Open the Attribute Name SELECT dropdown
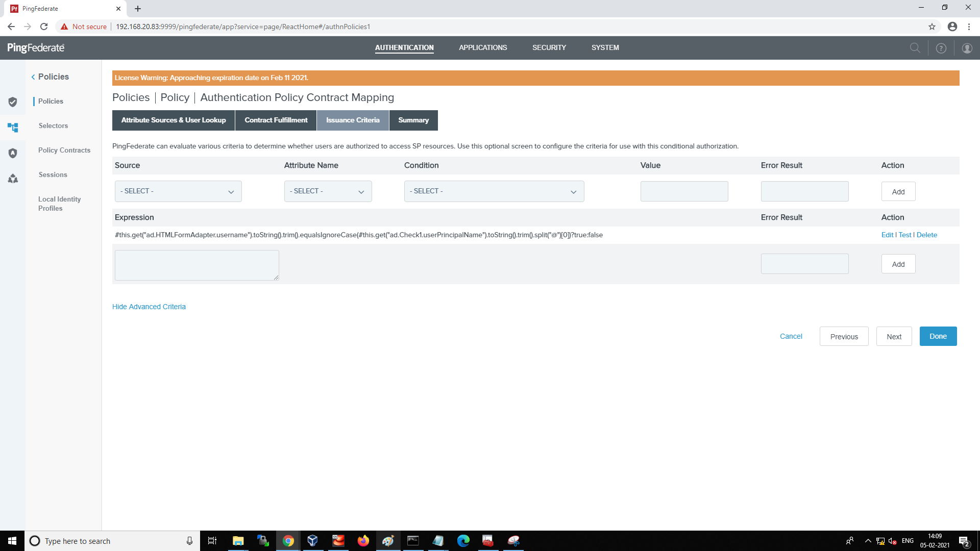The height and width of the screenshot is (551, 980). point(328,191)
